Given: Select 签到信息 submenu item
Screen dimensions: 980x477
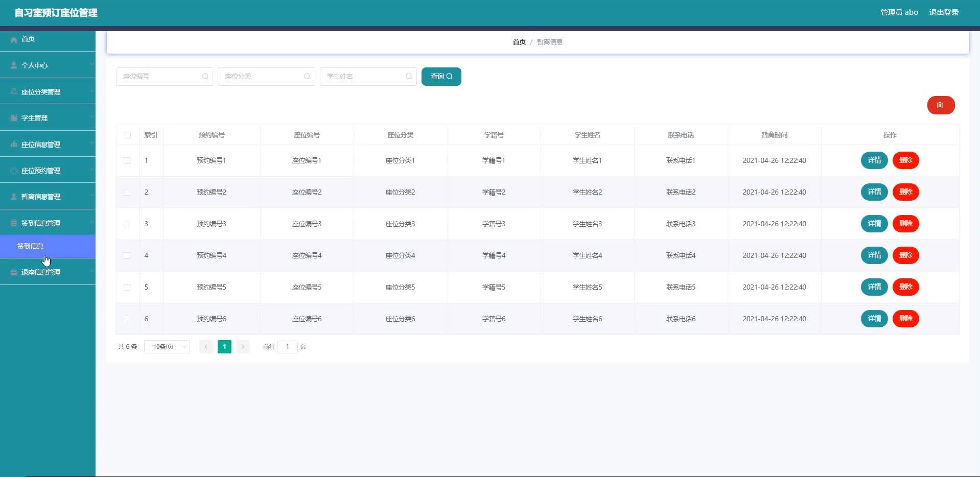Looking at the screenshot, I should pos(48,247).
